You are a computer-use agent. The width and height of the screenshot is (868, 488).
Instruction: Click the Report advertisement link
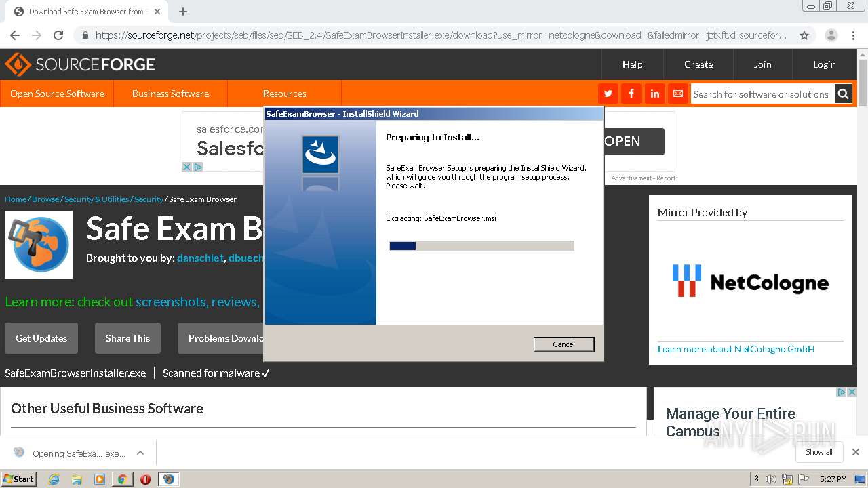(666, 178)
